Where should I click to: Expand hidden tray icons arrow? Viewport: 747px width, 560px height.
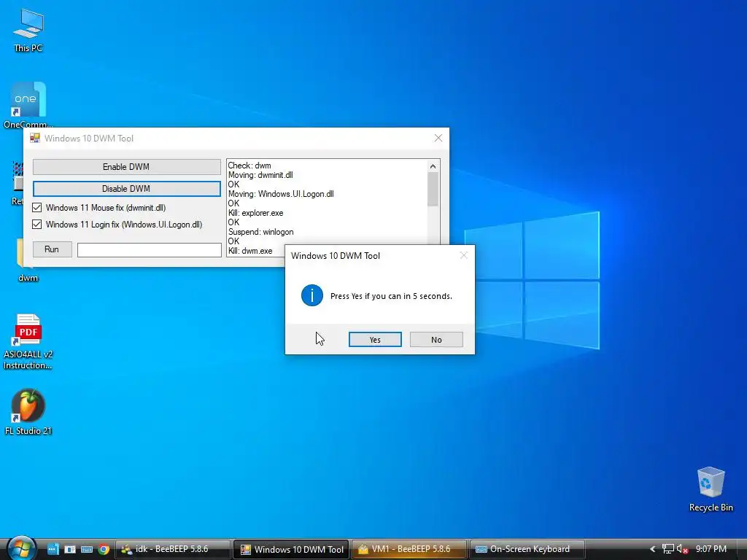(x=653, y=549)
